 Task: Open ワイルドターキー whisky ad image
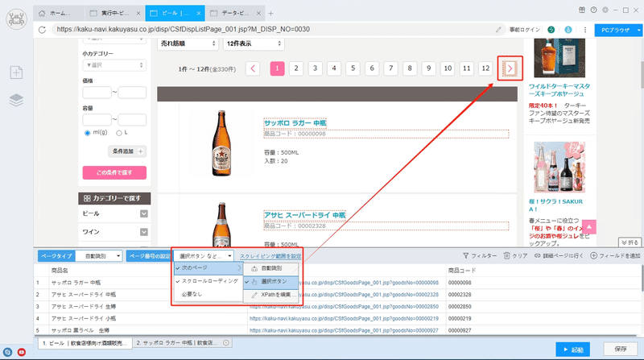[x=559, y=58]
